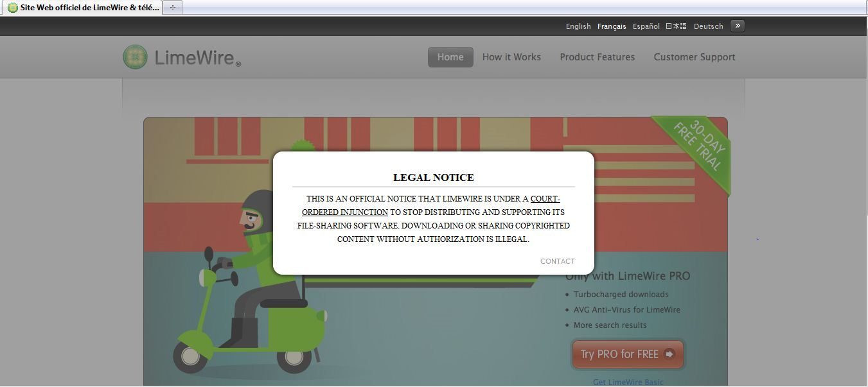Follow the court-ordered injunction link

(345, 212)
